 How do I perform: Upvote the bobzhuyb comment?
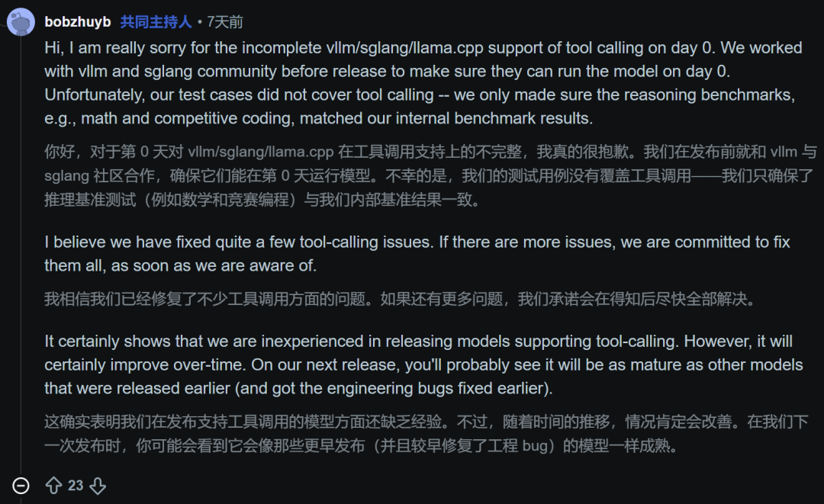[x=53, y=486]
